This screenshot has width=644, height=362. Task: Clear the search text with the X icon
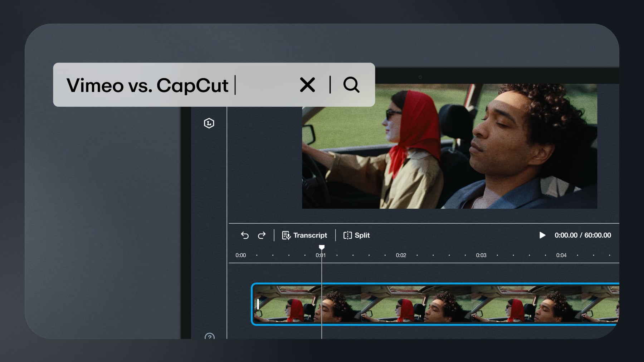pyautogui.click(x=307, y=85)
